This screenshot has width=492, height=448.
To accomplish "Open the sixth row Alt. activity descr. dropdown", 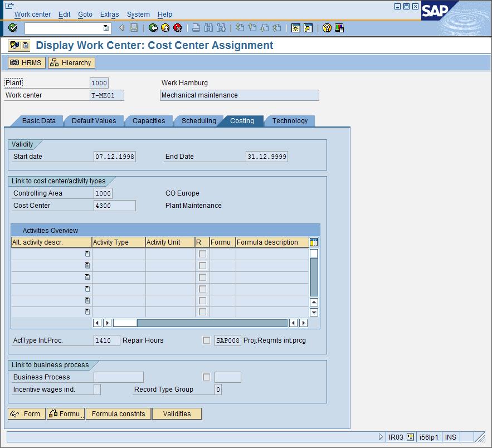I will pyautogui.click(x=87, y=311).
